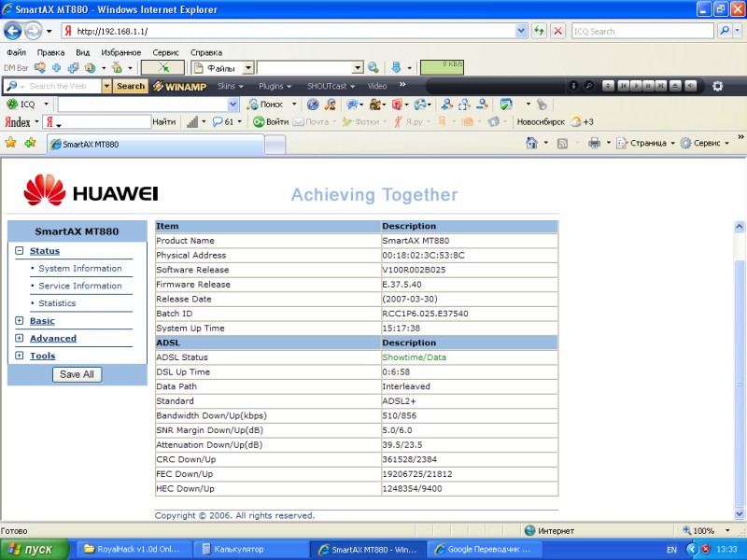Click the Print page icon
Screen dimensions: 747x560
pos(594,143)
